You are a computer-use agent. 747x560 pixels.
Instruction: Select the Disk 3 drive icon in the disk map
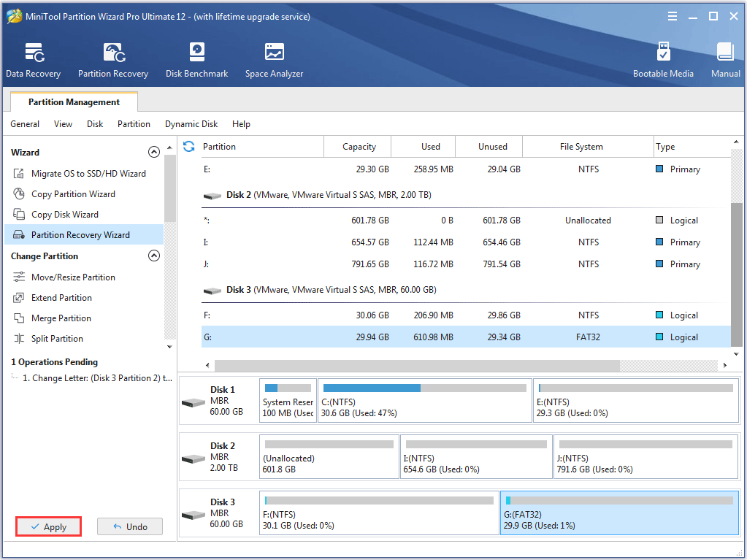tap(194, 515)
